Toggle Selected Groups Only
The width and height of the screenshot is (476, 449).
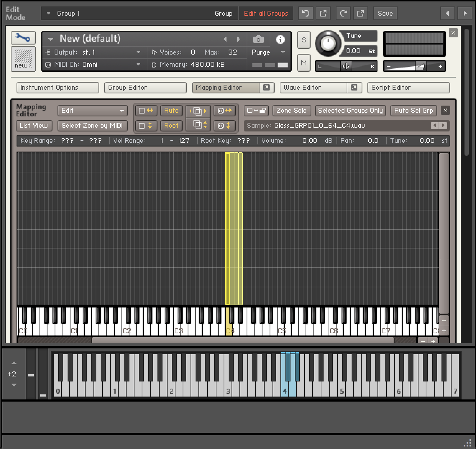pos(350,111)
